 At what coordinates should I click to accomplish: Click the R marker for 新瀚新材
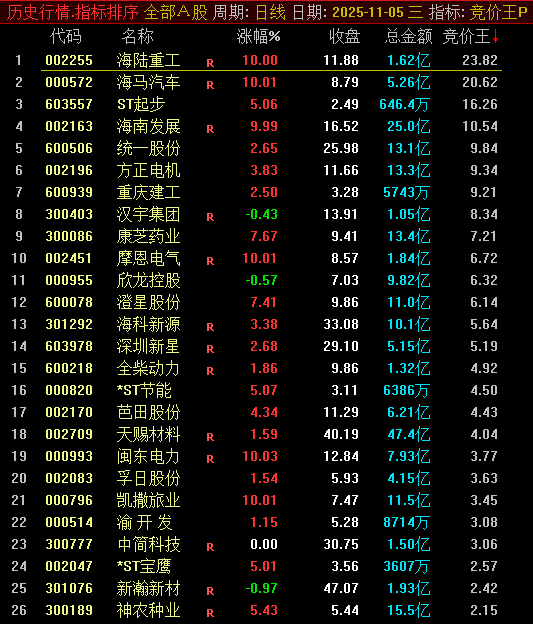[210, 591]
